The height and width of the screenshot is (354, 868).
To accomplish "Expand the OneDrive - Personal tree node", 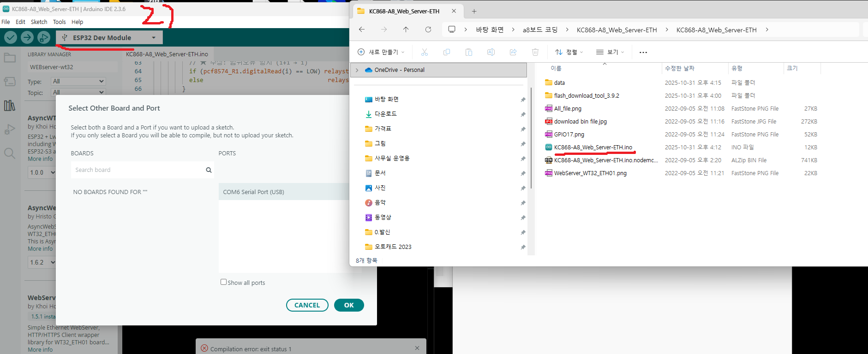I will [x=357, y=70].
